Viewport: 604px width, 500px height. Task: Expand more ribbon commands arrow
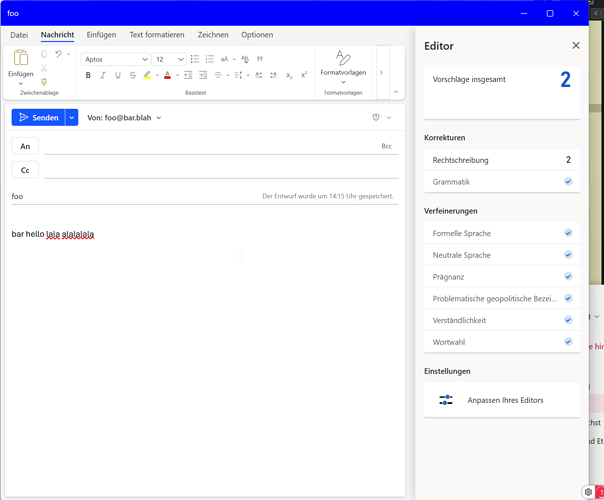click(x=381, y=72)
